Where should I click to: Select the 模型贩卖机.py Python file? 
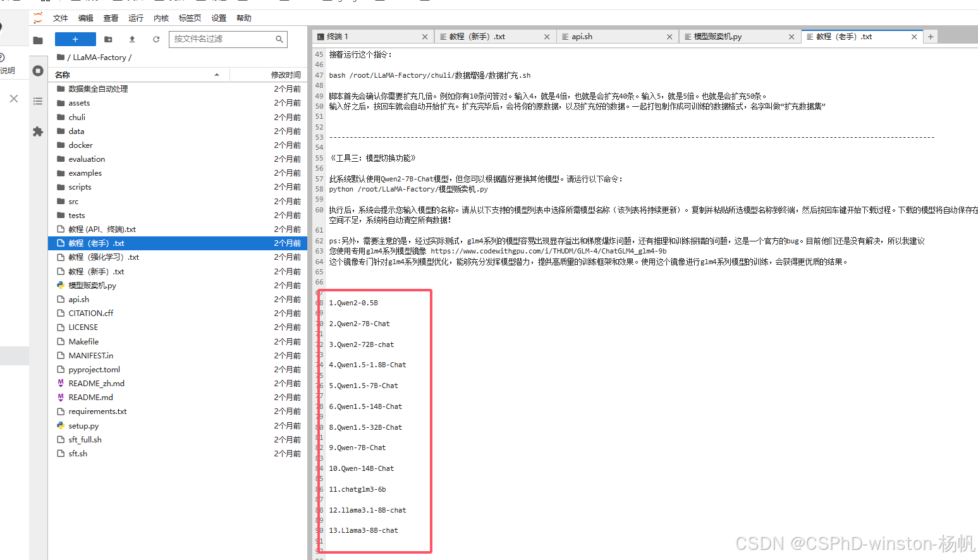[x=178, y=285]
